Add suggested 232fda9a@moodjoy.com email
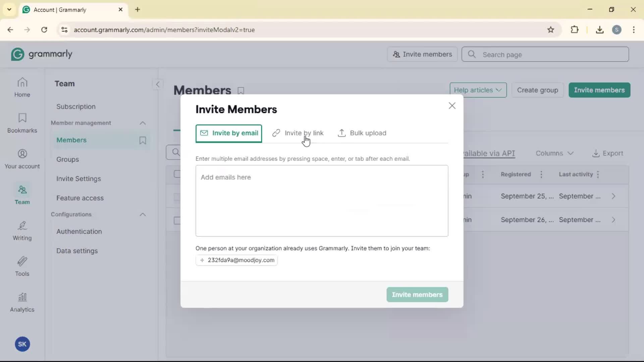644x362 pixels. pyautogui.click(x=236, y=260)
